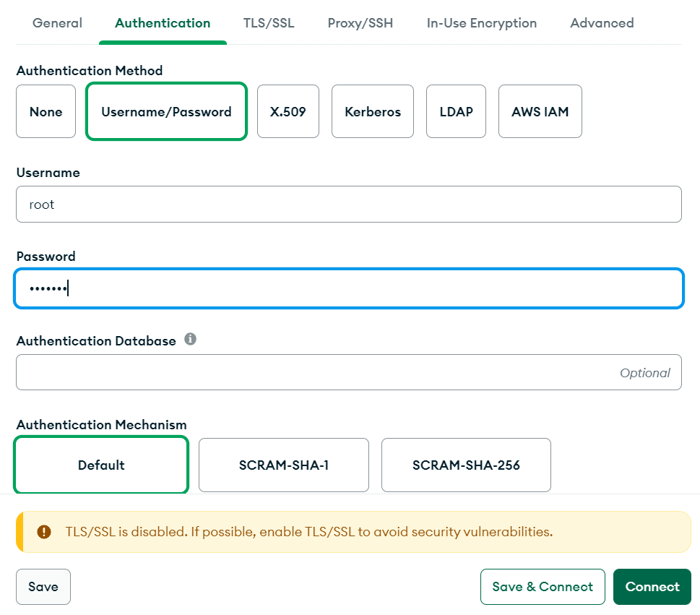700x615 pixels.
Task: Select LDAP authentication method
Action: click(x=456, y=112)
